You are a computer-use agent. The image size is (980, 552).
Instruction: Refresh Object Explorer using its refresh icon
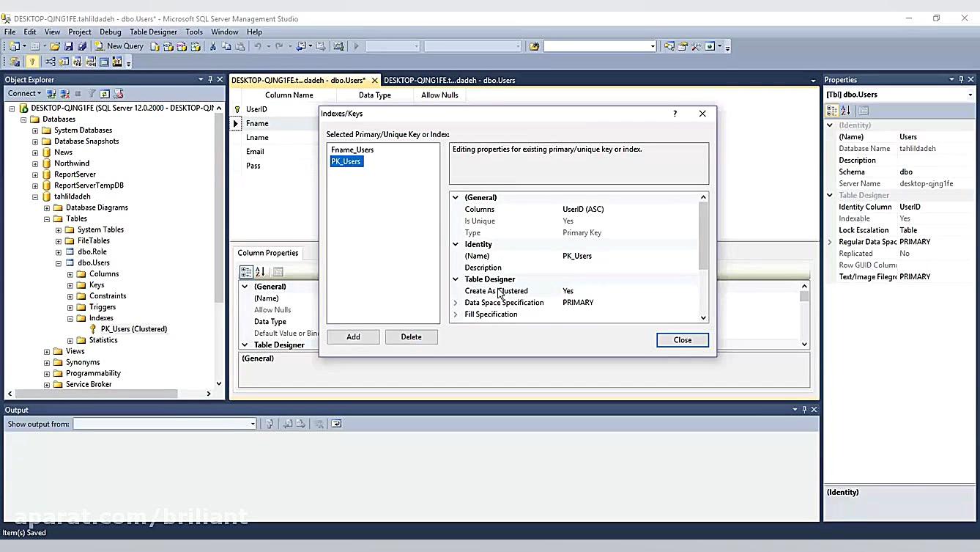coord(104,93)
